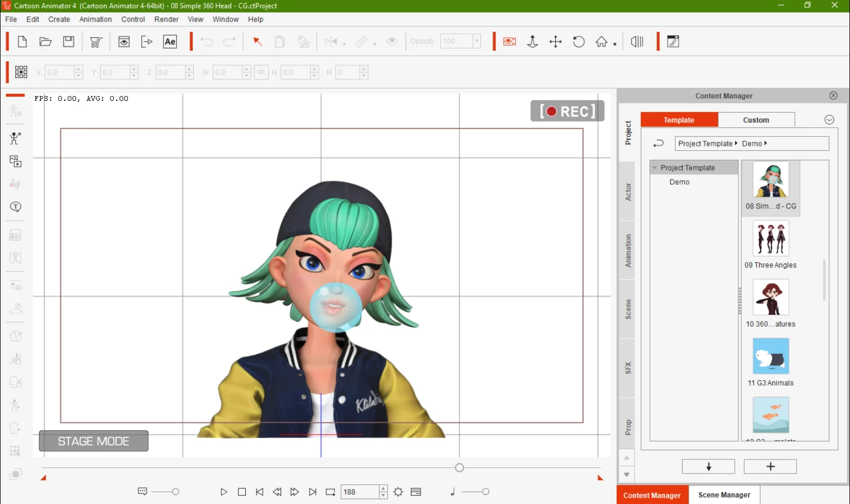Open the Home view dropdown arrow
Screen dimensions: 850x504
tap(614, 44)
